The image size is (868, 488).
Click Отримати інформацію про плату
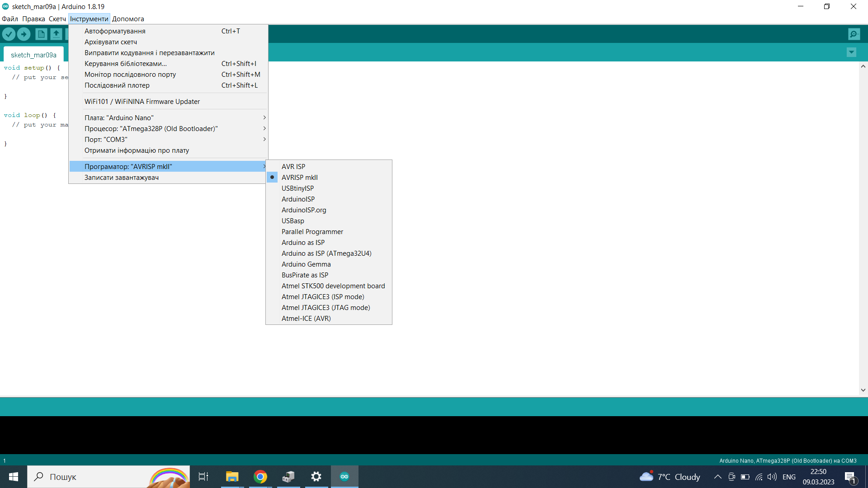[137, 150]
